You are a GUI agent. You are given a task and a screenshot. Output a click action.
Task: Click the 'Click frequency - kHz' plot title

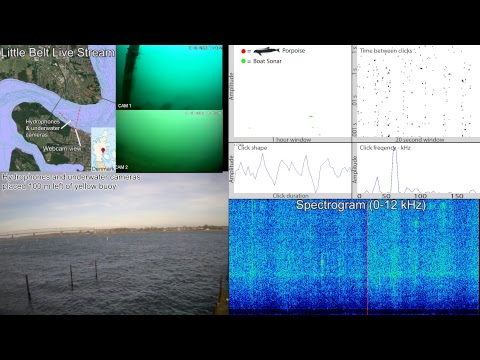(x=385, y=148)
